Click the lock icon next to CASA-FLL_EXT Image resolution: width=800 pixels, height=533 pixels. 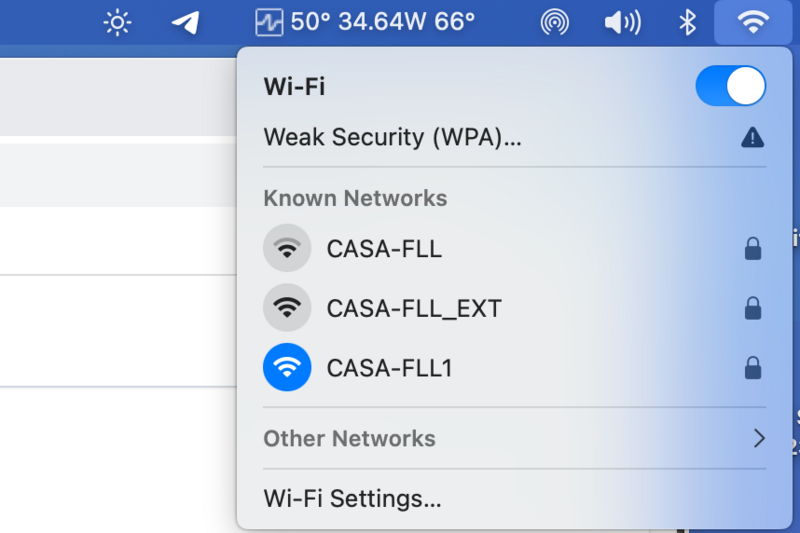pos(753,309)
